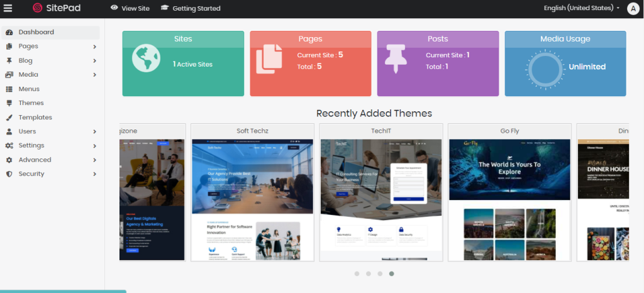Click the Getting Started link
The width and height of the screenshot is (644, 293).
(x=196, y=8)
